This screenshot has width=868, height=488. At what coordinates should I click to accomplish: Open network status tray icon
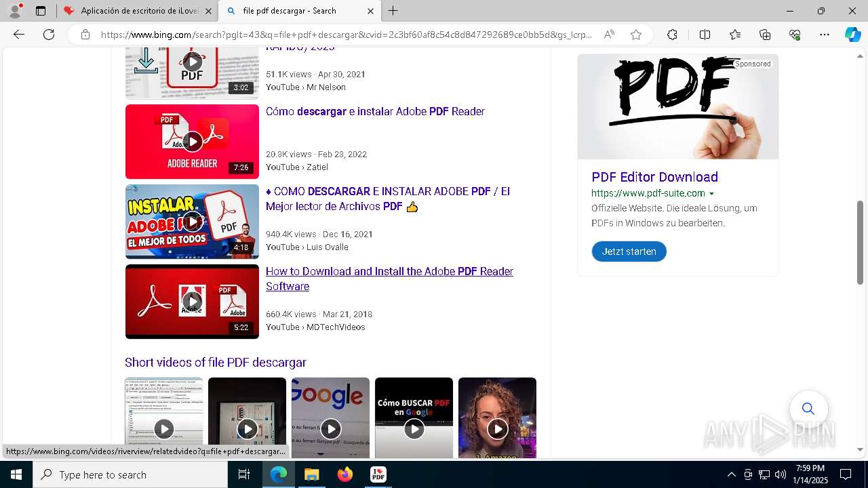(764, 474)
